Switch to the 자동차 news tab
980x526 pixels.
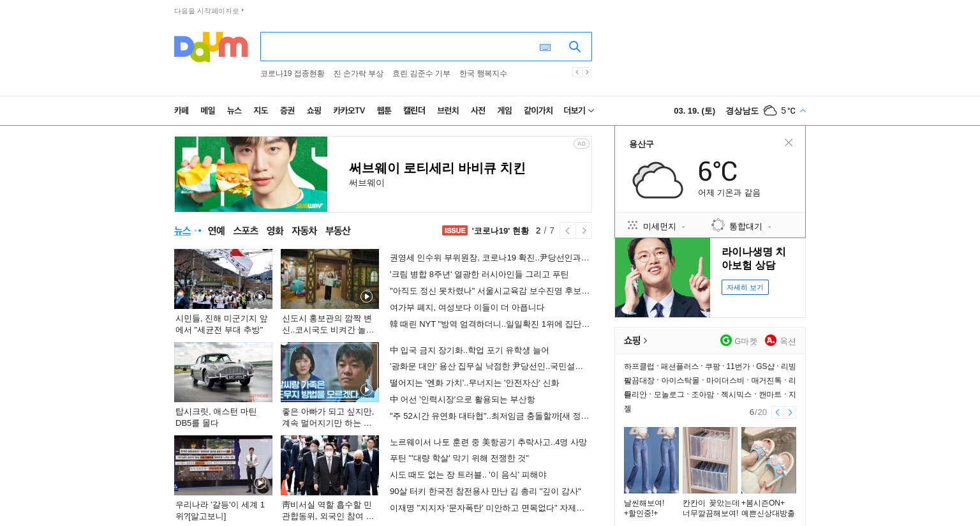point(304,230)
